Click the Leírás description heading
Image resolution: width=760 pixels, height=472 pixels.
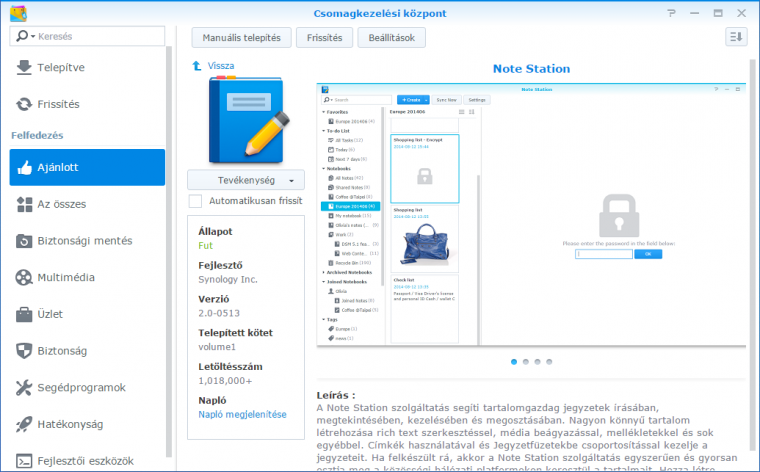coord(336,395)
